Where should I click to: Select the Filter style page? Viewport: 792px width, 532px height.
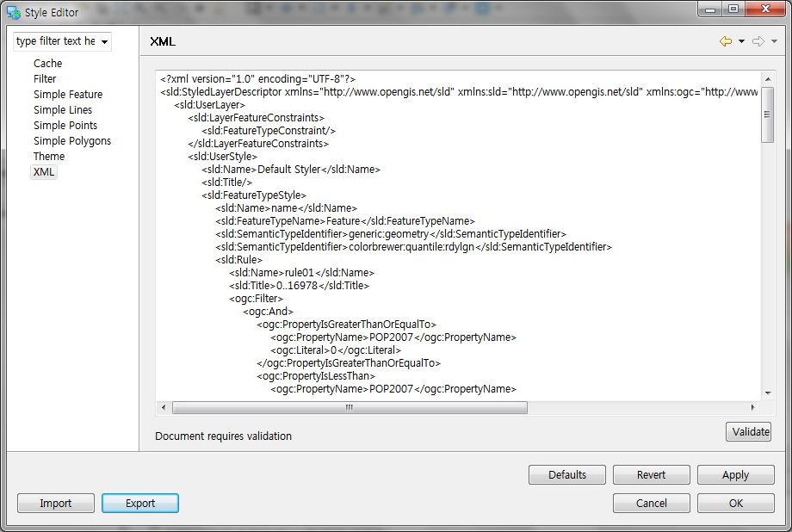45,78
